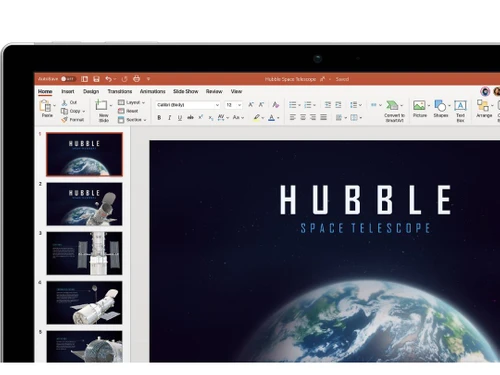This screenshot has height=375, width=500.
Task: Open the Calibri (Body) font name box
Action: click(188, 105)
